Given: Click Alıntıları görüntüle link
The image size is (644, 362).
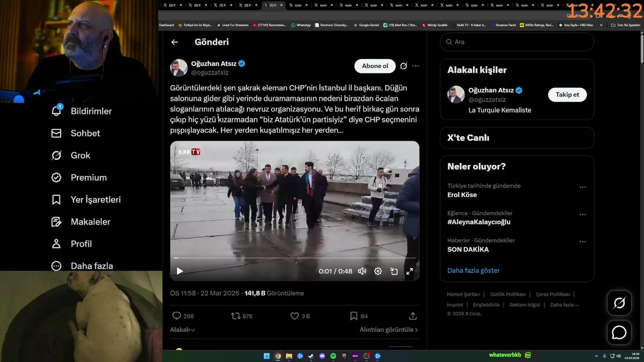Looking at the screenshot, I should coord(389,330).
